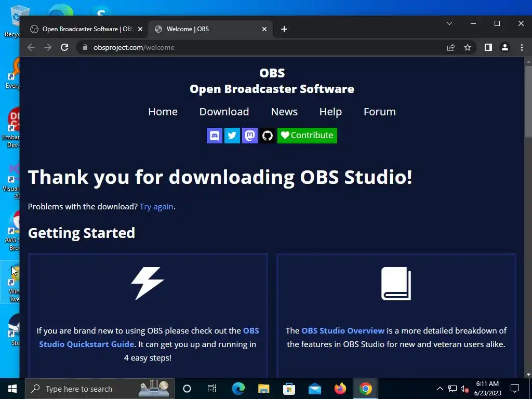The height and width of the screenshot is (399, 532).
Task: Expand the tab search dropdown chevron
Action: click(x=449, y=23)
